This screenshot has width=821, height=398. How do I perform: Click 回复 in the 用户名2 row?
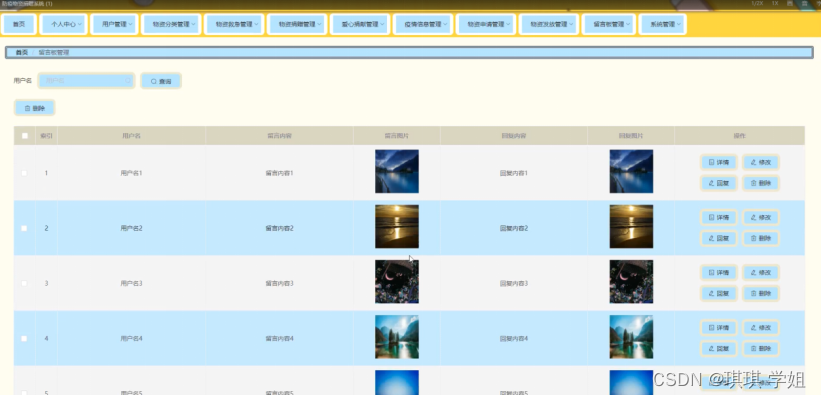tap(719, 238)
